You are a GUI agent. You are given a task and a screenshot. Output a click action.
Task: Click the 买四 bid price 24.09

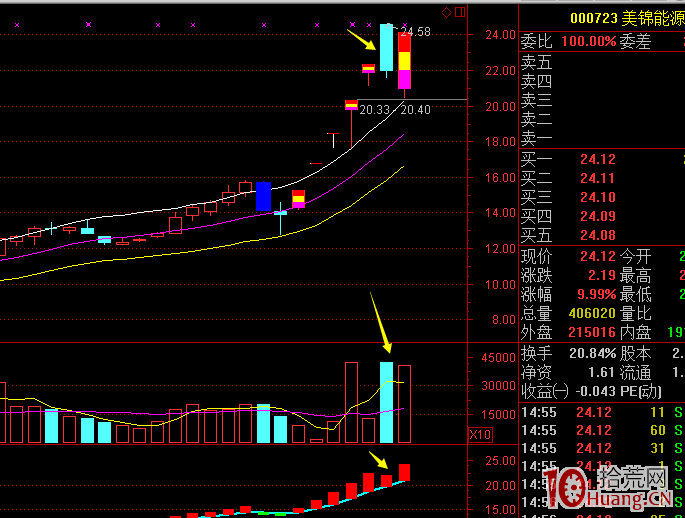coord(598,216)
